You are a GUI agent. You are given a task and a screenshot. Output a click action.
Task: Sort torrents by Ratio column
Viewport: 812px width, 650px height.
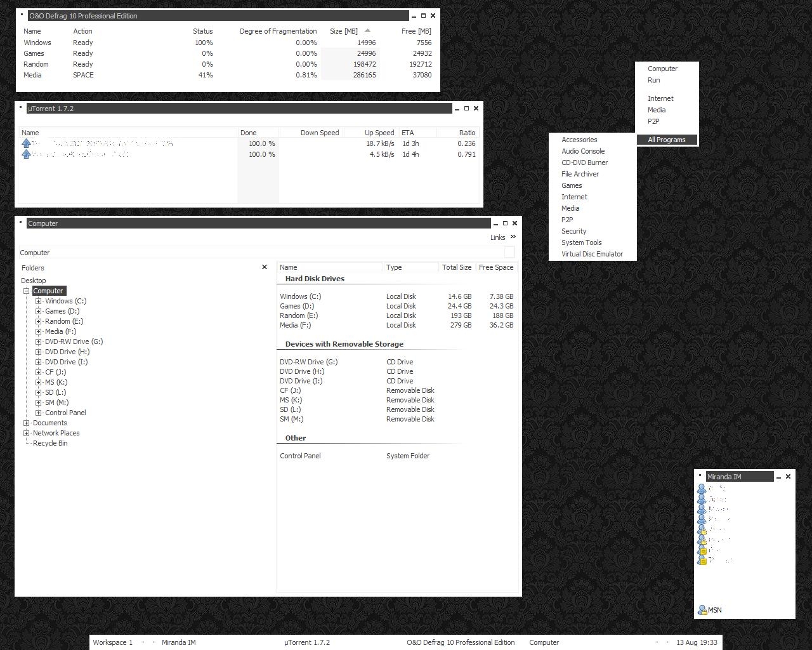click(467, 133)
